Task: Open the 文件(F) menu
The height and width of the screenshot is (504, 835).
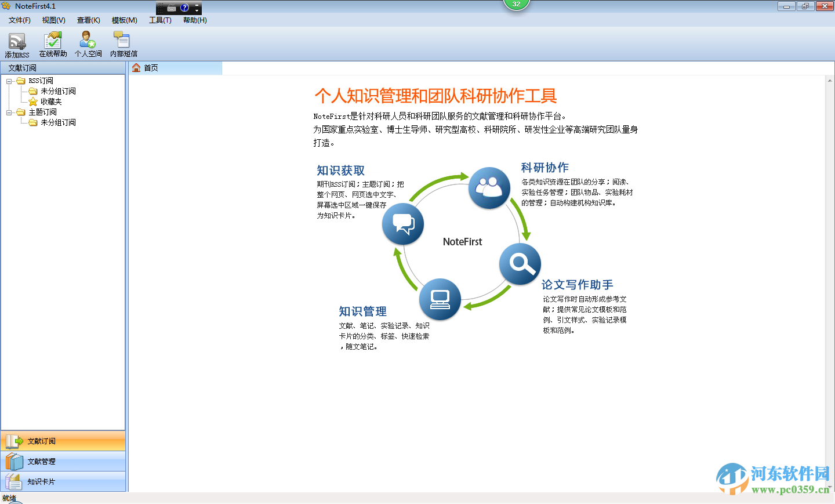Action: click(19, 19)
